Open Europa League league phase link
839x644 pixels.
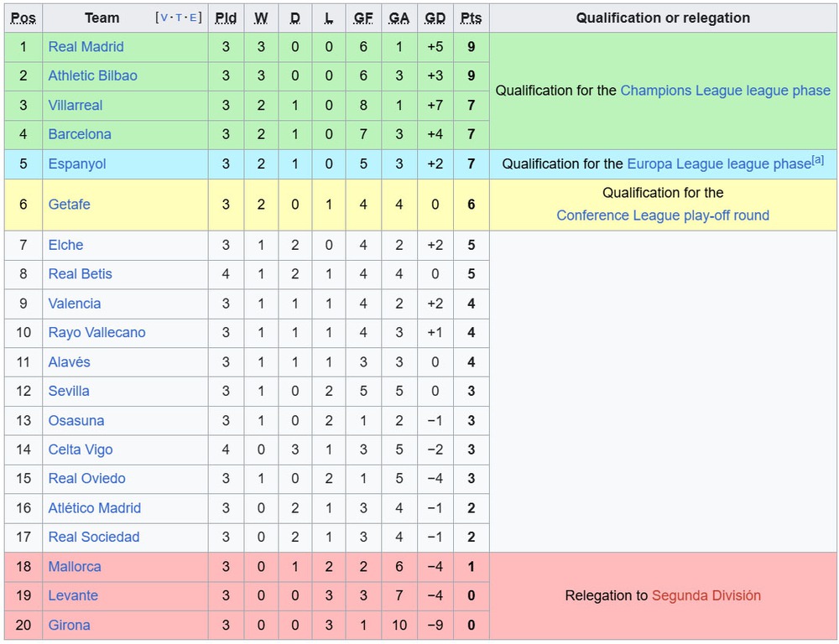(x=719, y=164)
